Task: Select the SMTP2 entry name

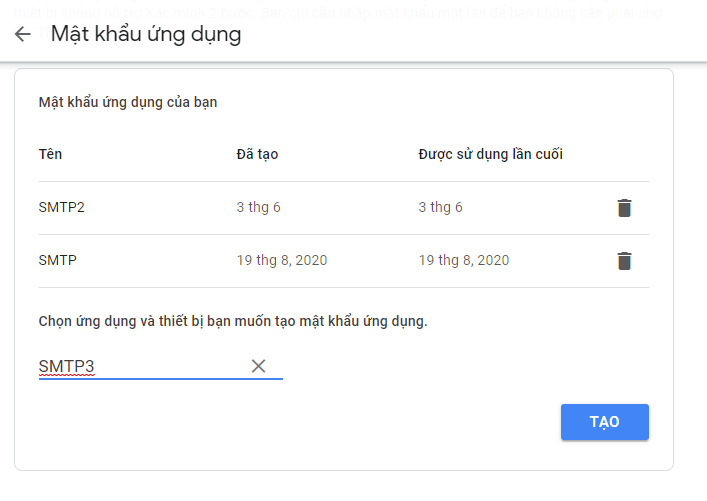Action: [x=62, y=207]
